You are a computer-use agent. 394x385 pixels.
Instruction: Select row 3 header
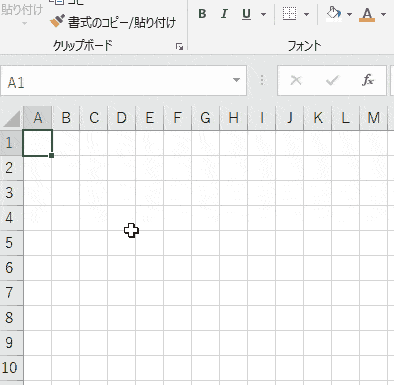coord(11,193)
